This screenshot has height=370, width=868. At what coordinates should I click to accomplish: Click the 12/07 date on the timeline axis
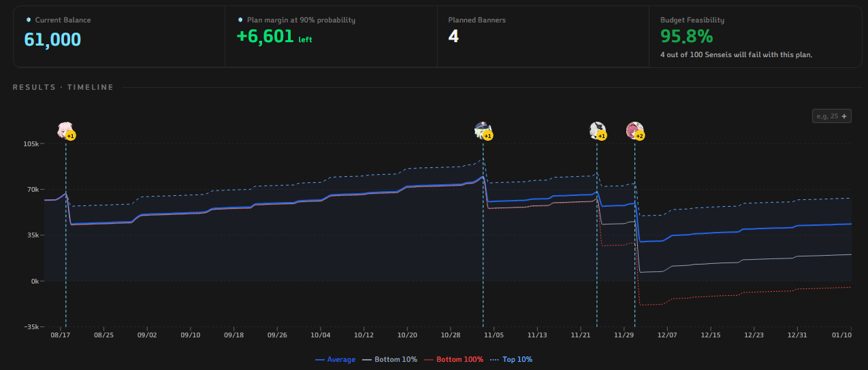point(667,335)
